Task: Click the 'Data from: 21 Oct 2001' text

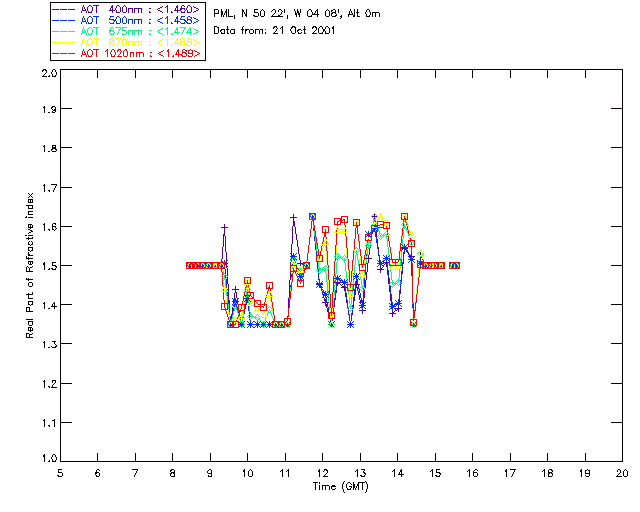Action: pyautogui.click(x=274, y=31)
